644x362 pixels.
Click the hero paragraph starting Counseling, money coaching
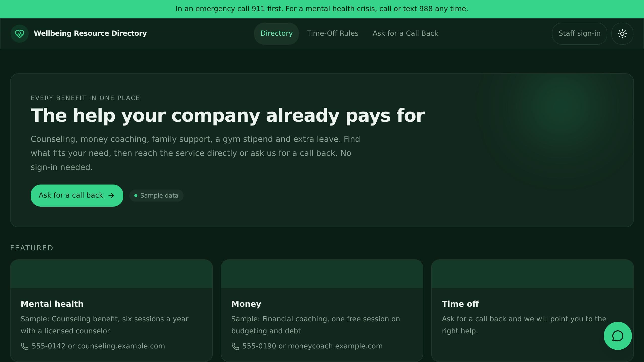coord(195,153)
